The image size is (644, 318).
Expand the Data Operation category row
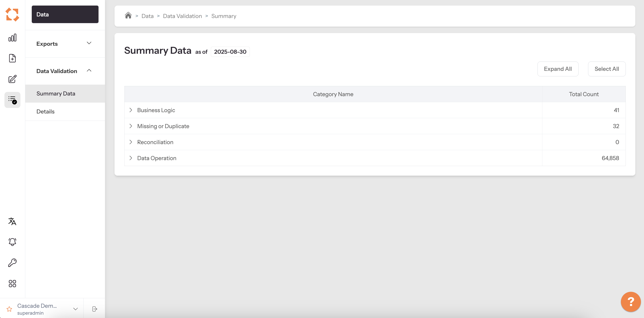click(x=131, y=158)
